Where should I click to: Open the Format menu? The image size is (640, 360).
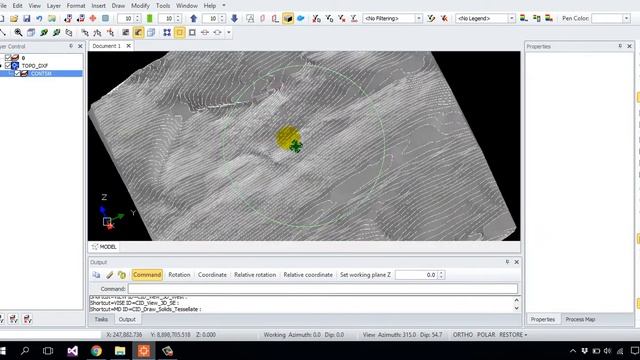pos(76,6)
